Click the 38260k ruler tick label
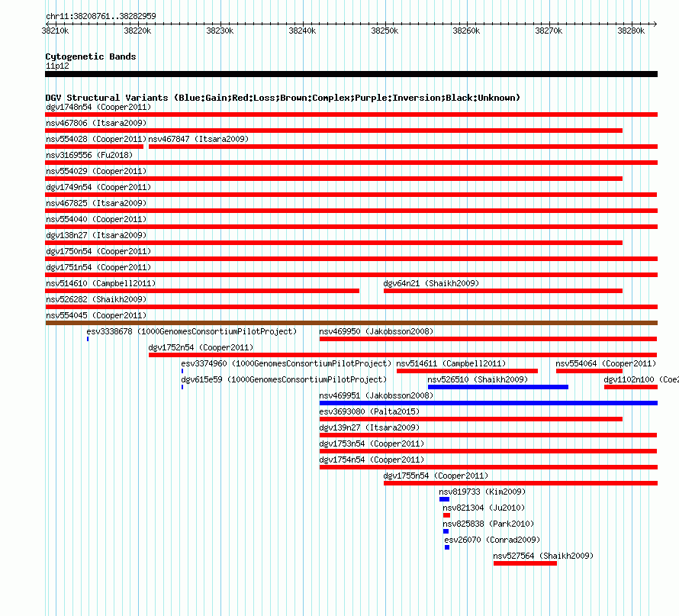Screen dimensions: 679x616 pyautogui.click(x=466, y=31)
